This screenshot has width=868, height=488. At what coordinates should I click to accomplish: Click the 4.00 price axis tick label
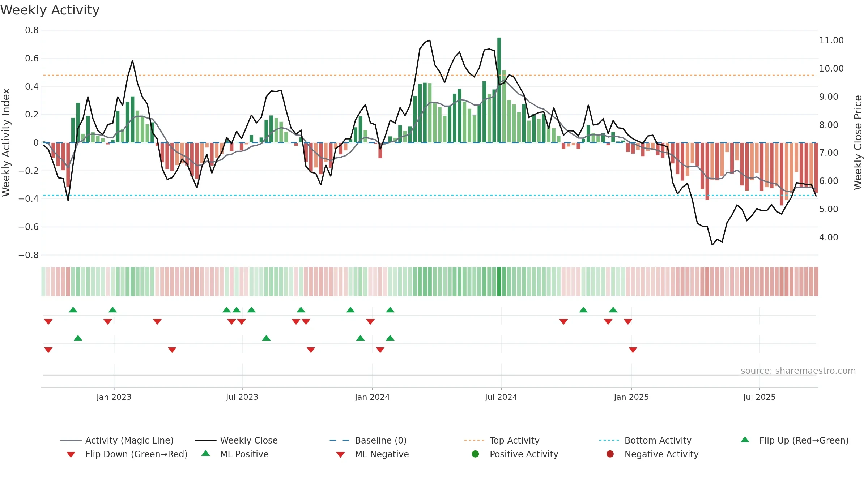pos(829,237)
